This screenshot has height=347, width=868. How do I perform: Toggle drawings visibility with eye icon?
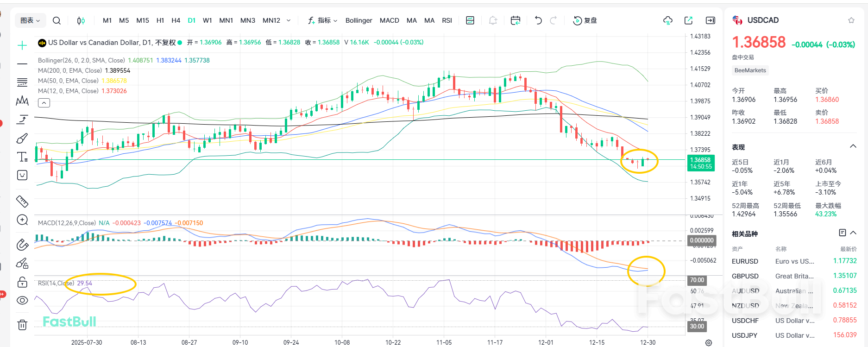click(22, 301)
